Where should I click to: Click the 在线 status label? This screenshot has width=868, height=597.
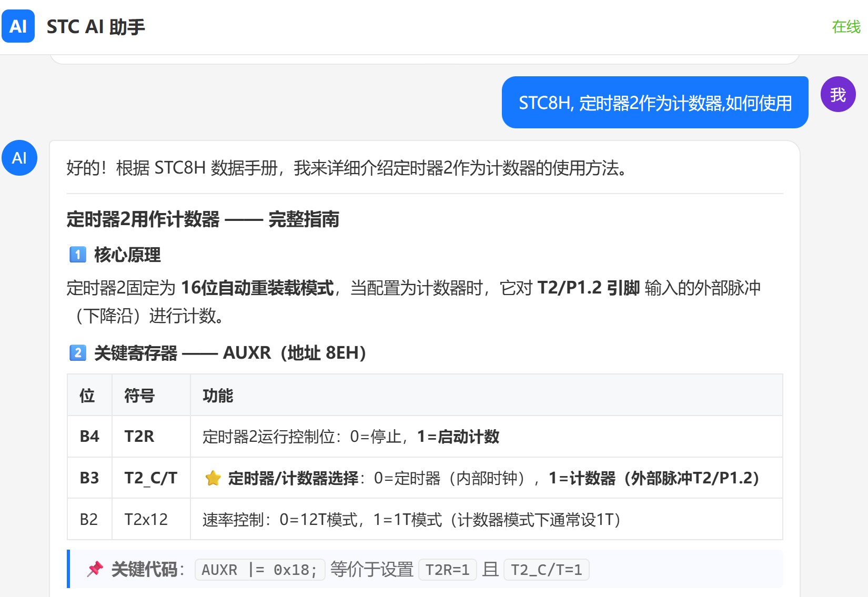[x=846, y=26]
